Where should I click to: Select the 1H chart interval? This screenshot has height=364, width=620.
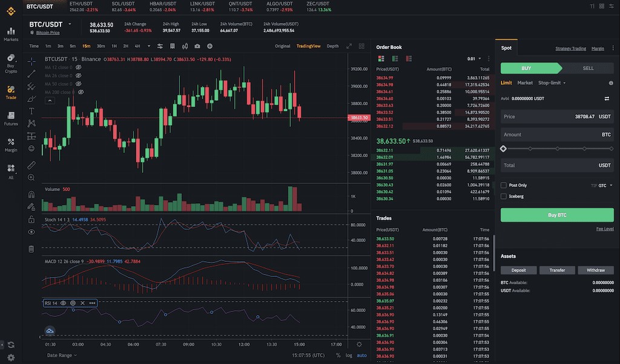pyautogui.click(x=114, y=46)
